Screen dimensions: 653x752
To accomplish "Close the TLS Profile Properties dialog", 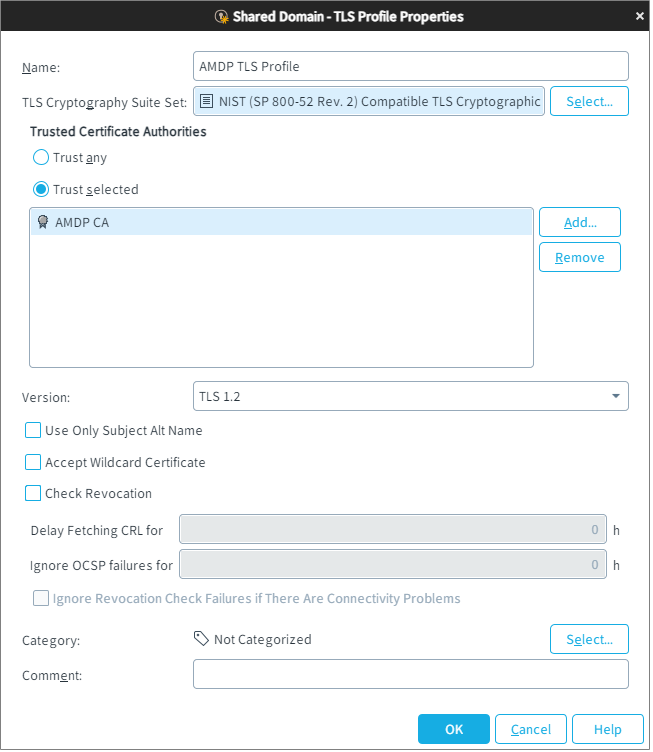I will click(639, 16).
